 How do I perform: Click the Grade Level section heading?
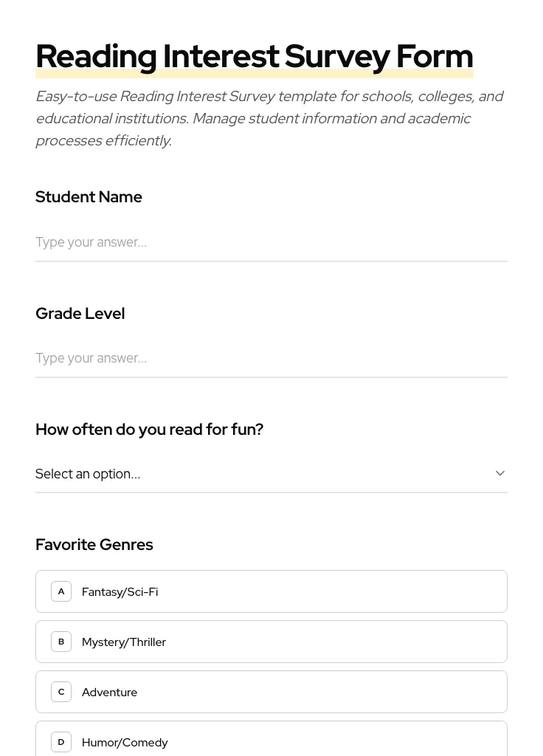pos(80,313)
